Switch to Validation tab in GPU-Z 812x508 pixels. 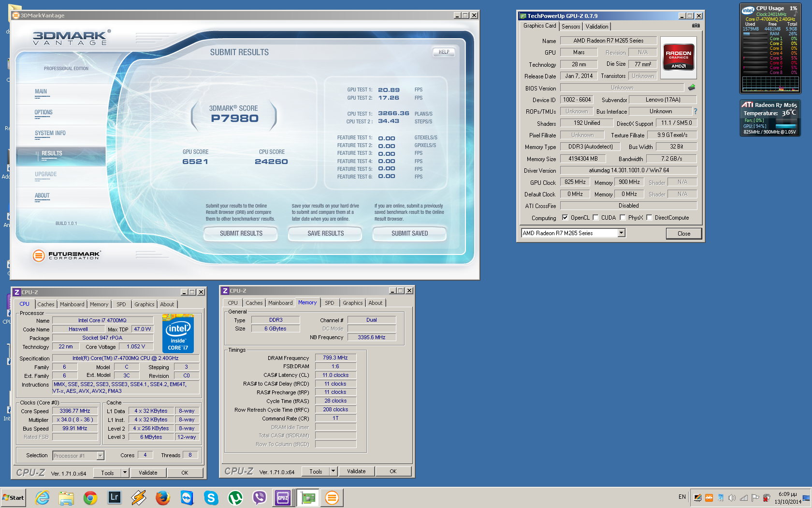tap(597, 27)
